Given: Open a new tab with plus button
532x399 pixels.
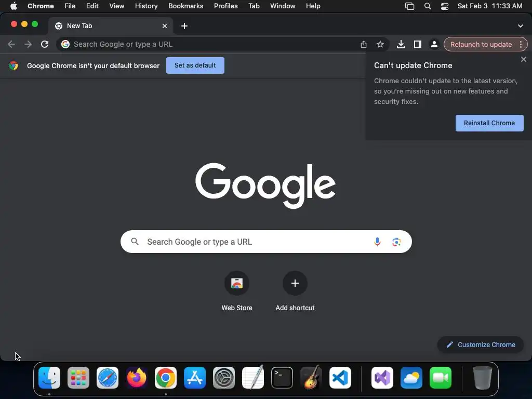Looking at the screenshot, I should point(184,26).
